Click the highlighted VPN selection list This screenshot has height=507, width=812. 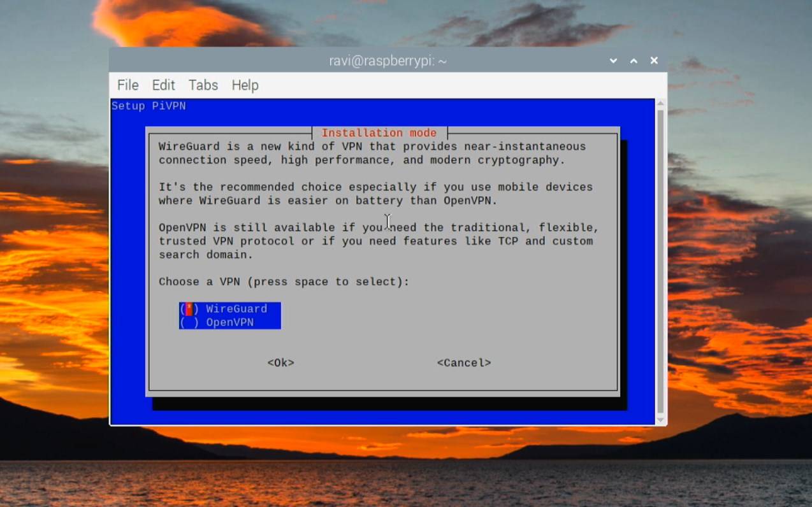(x=229, y=315)
